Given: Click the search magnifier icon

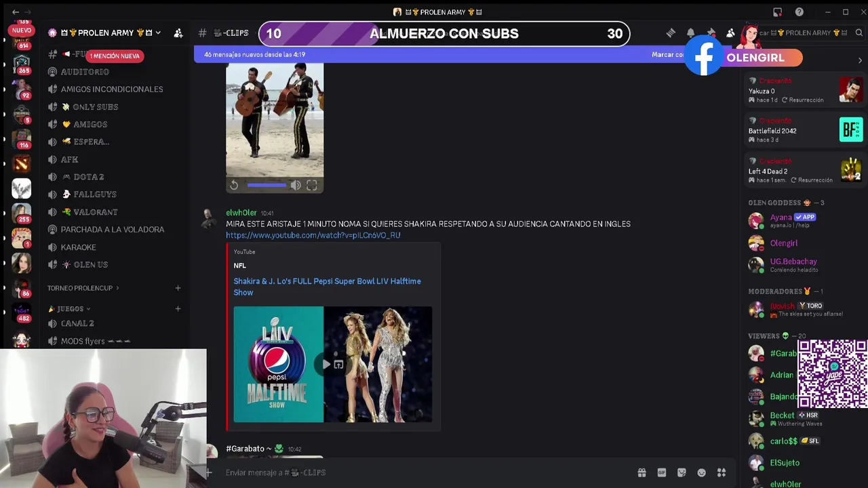Looking at the screenshot, I should 859,33.
